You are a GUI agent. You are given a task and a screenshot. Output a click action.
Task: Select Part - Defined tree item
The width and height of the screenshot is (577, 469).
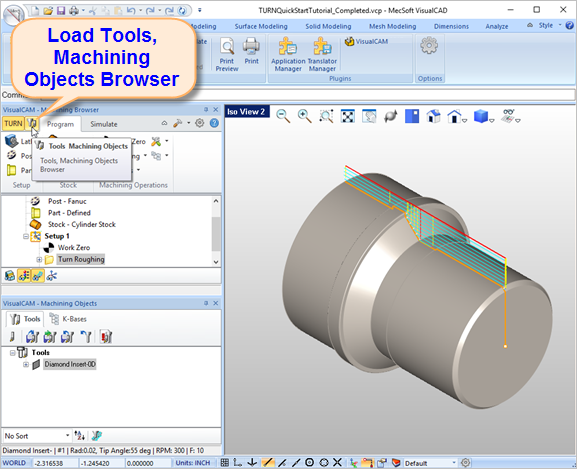tap(69, 213)
